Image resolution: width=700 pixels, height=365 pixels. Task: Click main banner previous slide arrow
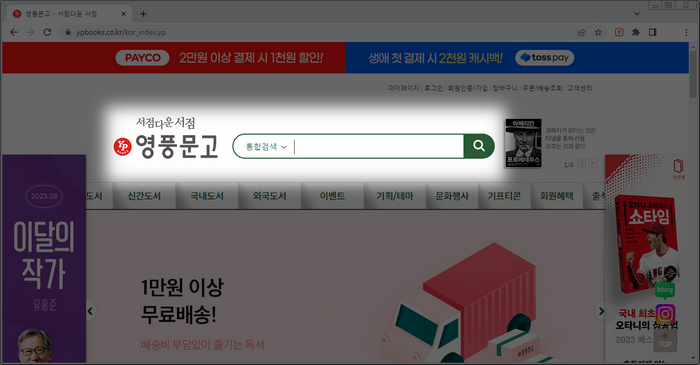point(90,311)
